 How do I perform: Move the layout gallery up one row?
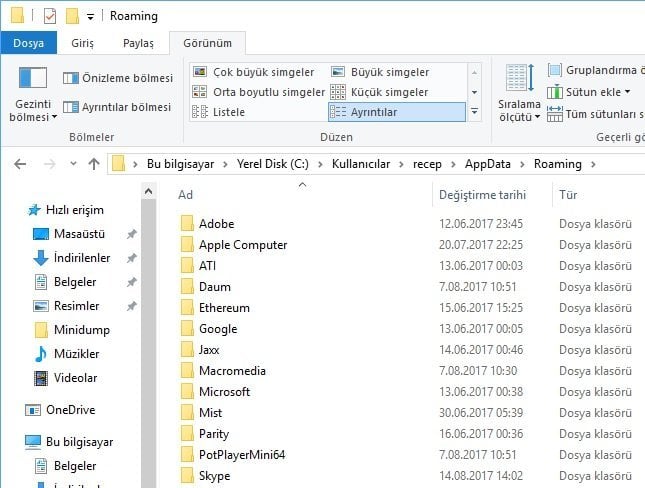pyautogui.click(x=474, y=72)
